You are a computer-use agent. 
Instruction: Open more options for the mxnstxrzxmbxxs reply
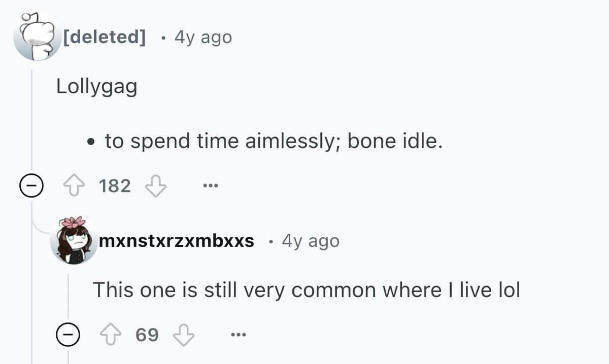(x=238, y=335)
